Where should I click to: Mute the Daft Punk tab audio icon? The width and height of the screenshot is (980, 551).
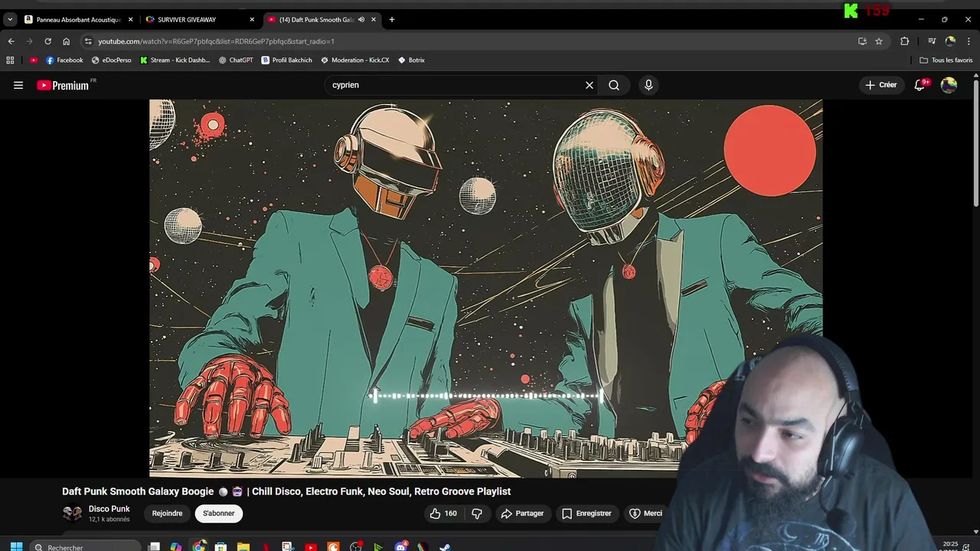[x=361, y=19]
